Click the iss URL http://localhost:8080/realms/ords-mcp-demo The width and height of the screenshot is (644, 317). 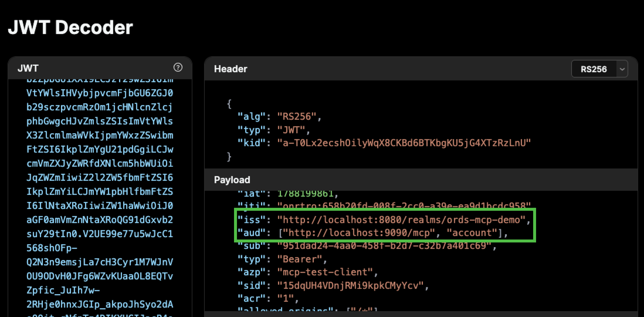pyautogui.click(x=401, y=220)
